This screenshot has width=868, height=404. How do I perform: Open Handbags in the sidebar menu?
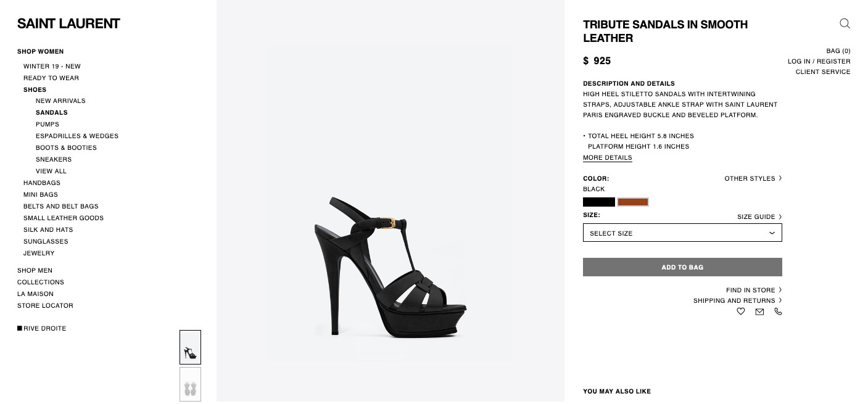(x=42, y=183)
